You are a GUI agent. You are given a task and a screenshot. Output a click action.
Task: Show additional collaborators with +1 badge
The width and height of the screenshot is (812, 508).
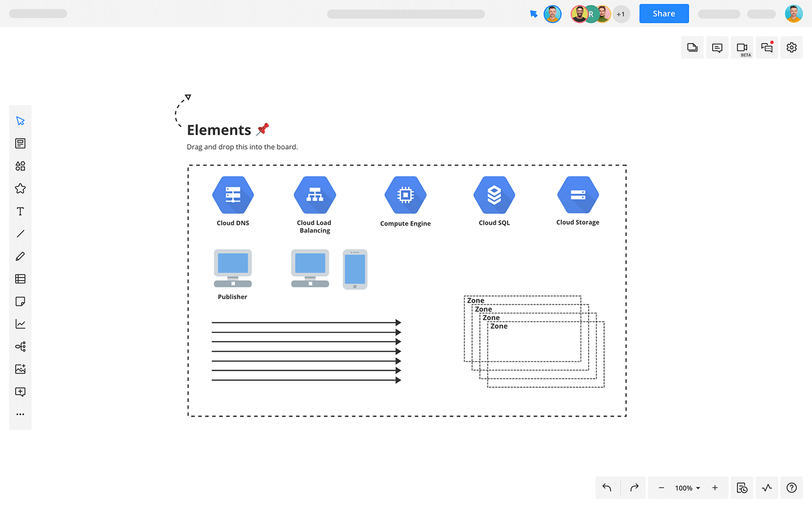(621, 14)
